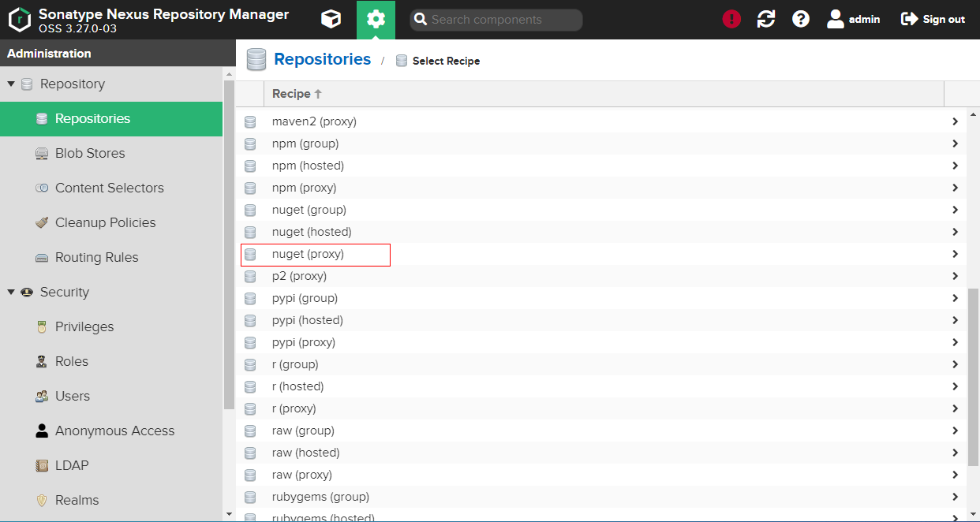Click the database icon next to pypi (hosted)
This screenshot has height=522, width=980.
point(250,321)
